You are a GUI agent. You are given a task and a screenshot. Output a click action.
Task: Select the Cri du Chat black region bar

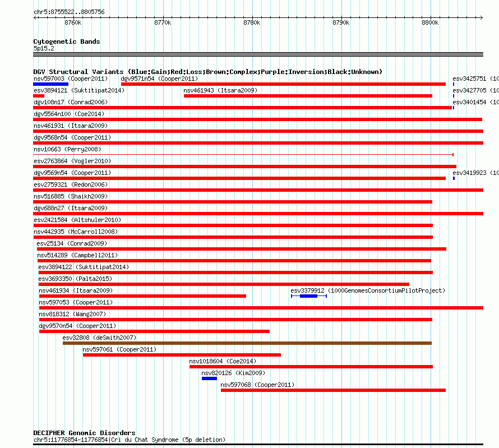(x=258, y=444)
